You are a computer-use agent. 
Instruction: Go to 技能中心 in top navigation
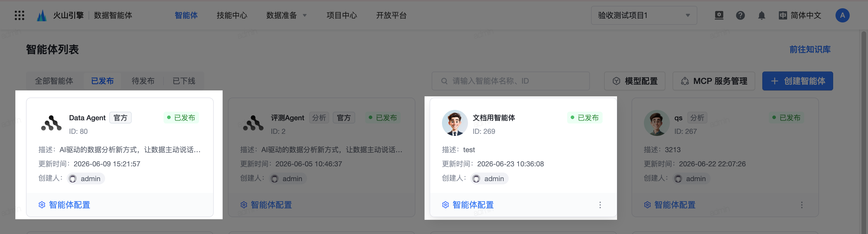pos(232,15)
